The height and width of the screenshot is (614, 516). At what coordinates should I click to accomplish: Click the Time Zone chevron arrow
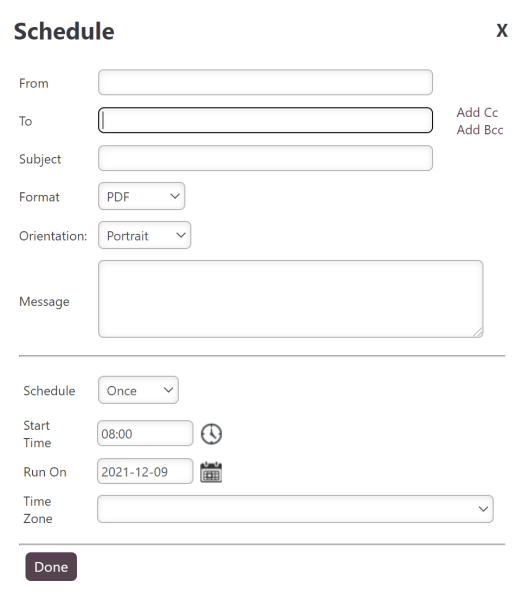coord(483,509)
